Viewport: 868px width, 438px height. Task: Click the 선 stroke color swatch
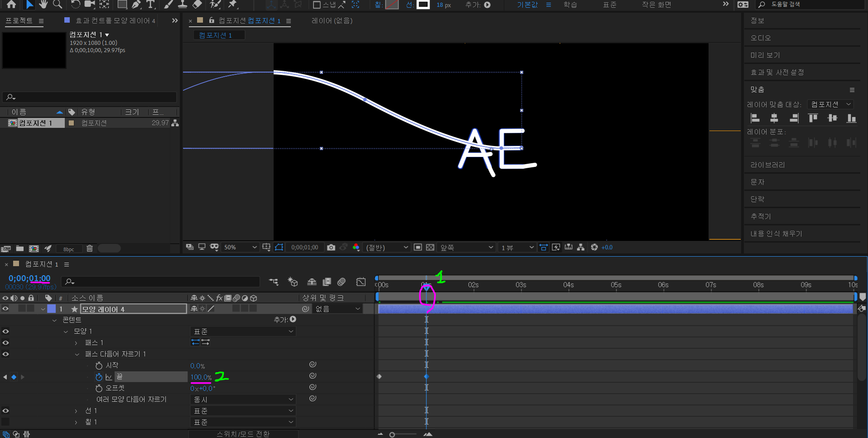pyautogui.click(x=423, y=5)
